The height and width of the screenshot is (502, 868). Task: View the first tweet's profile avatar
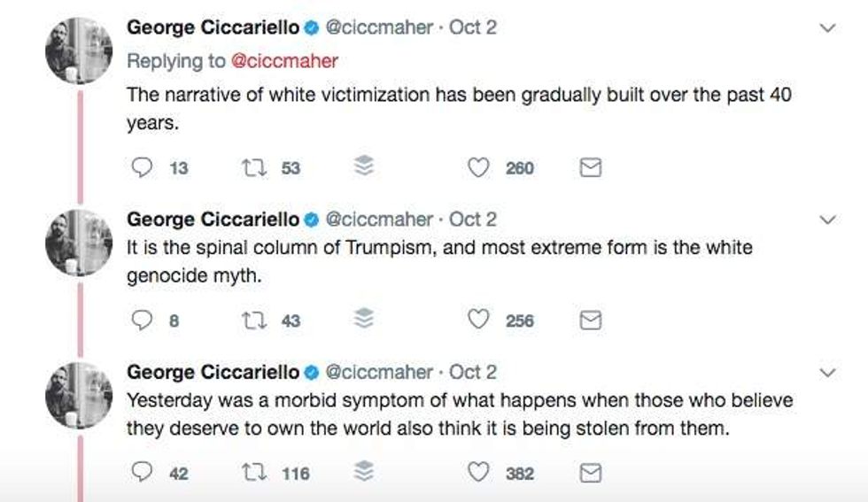click(79, 51)
